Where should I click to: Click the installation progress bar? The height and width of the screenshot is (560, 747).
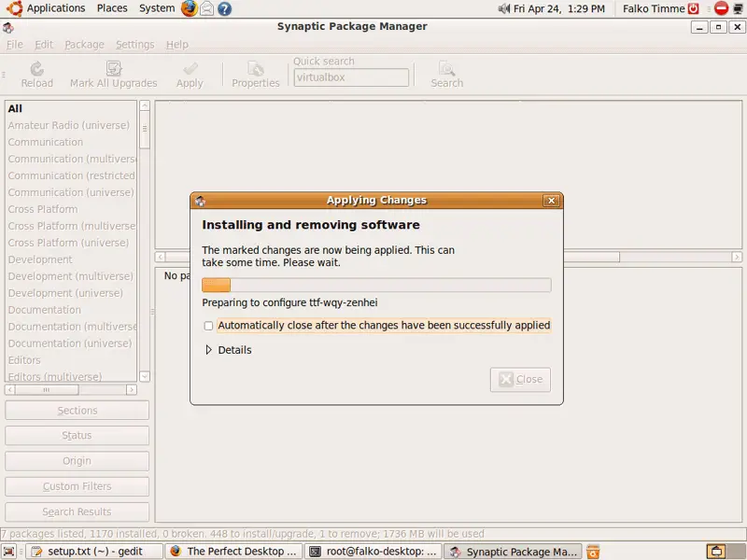tap(376, 286)
